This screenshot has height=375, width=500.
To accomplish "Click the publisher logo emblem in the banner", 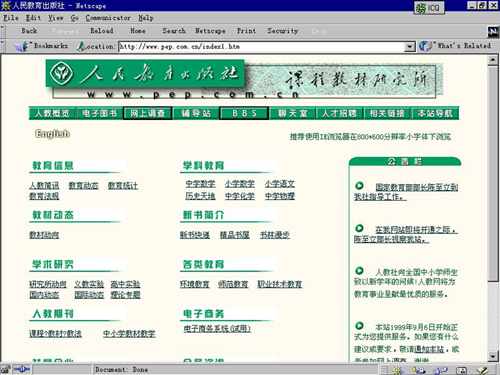I will click(x=61, y=73).
